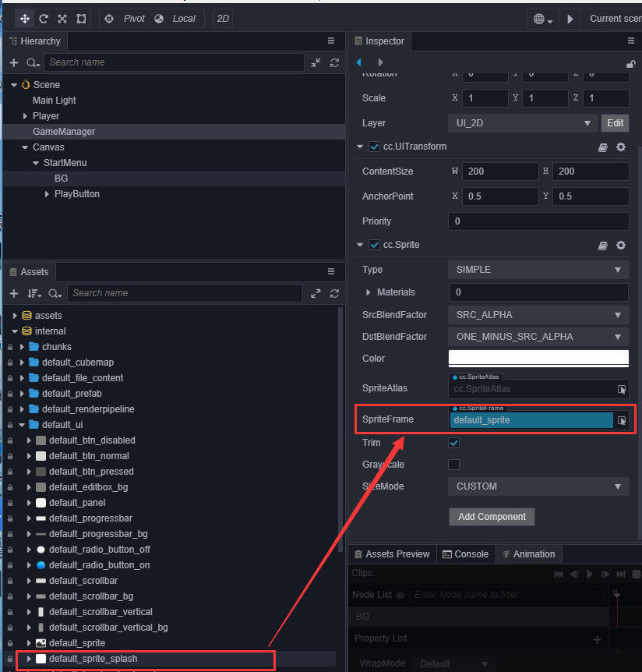642x672 pixels.
Task: Go back in Inspector history
Action: (x=359, y=62)
